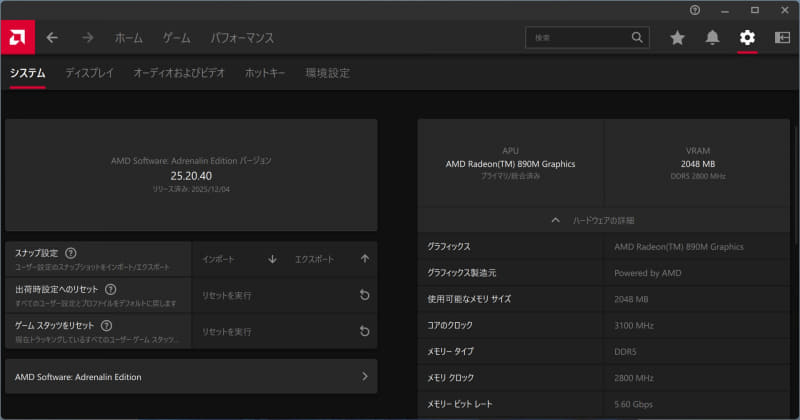Click the 使用可能なメモリ サイズ label

(x=469, y=299)
